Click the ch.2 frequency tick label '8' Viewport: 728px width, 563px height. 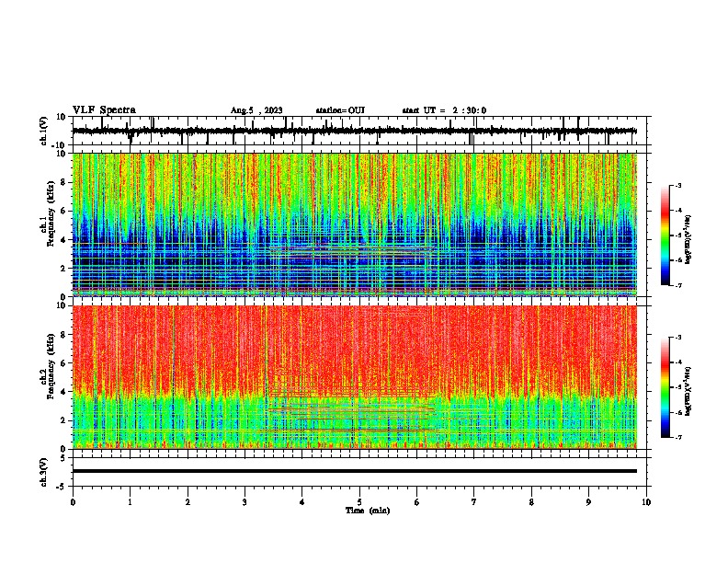coord(63,335)
